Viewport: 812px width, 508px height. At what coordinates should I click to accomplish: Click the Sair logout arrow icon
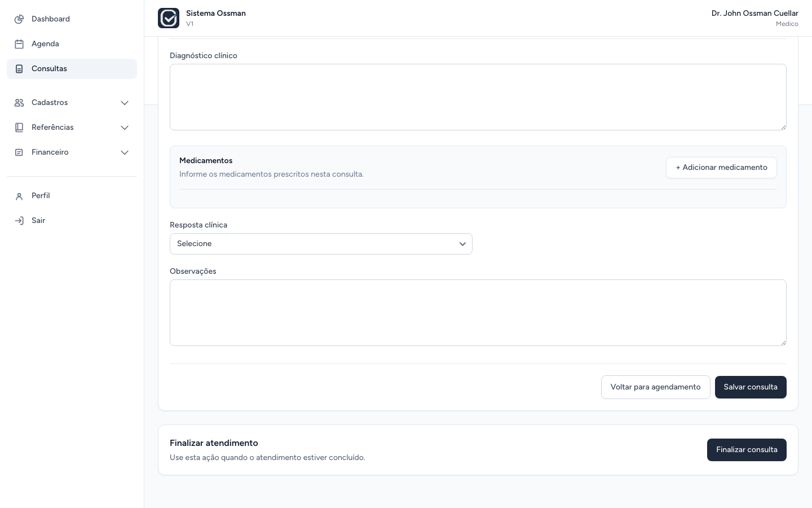pyautogui.click(x=19, y=221)
